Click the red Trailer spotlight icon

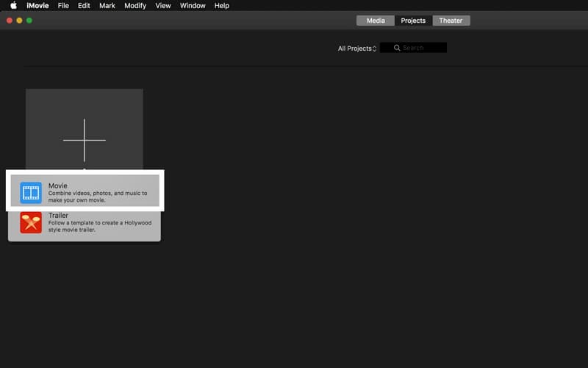pos(31,222)
